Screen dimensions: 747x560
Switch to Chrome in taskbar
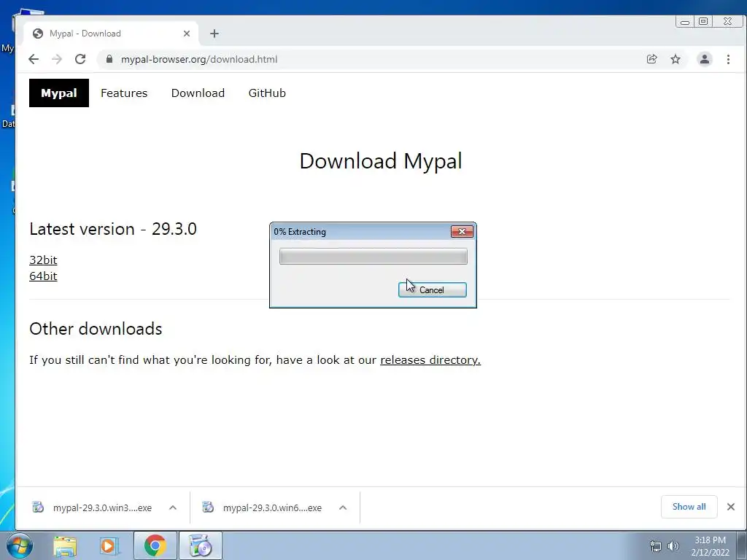click(155, 545)
